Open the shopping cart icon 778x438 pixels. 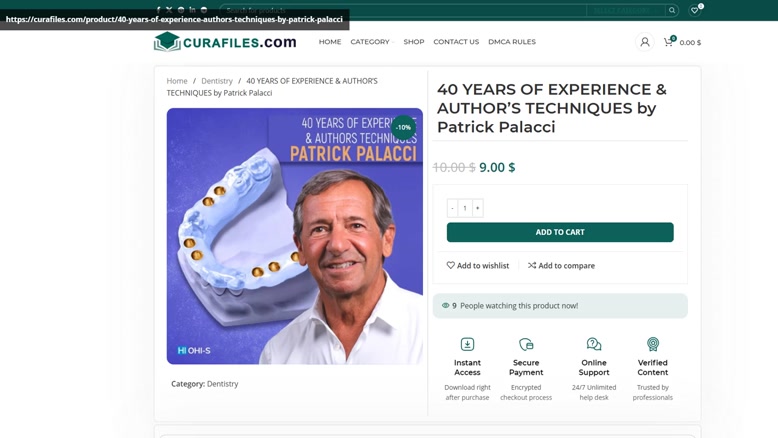click(x=668, y=42)
